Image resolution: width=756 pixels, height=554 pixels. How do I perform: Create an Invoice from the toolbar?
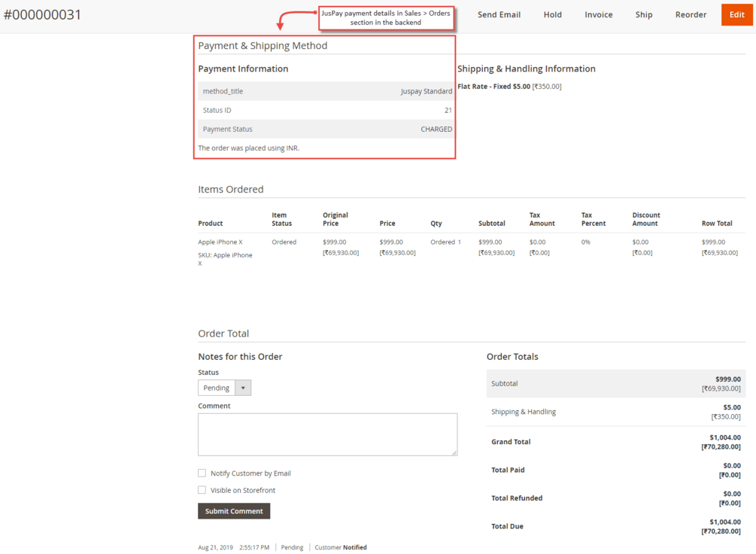[598, 14]
